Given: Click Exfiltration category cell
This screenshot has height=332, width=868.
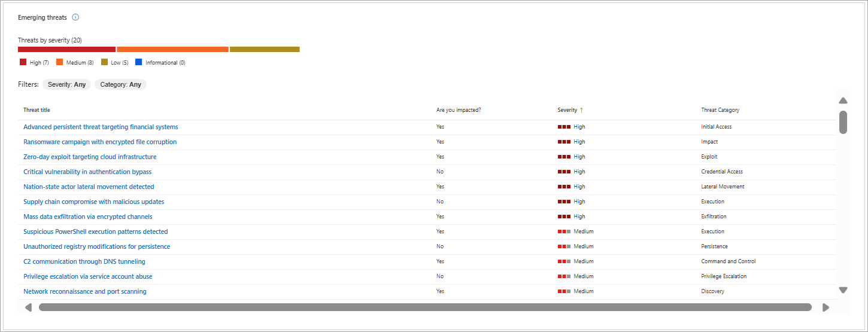Looking at the screenshot, I should [714, 217].
